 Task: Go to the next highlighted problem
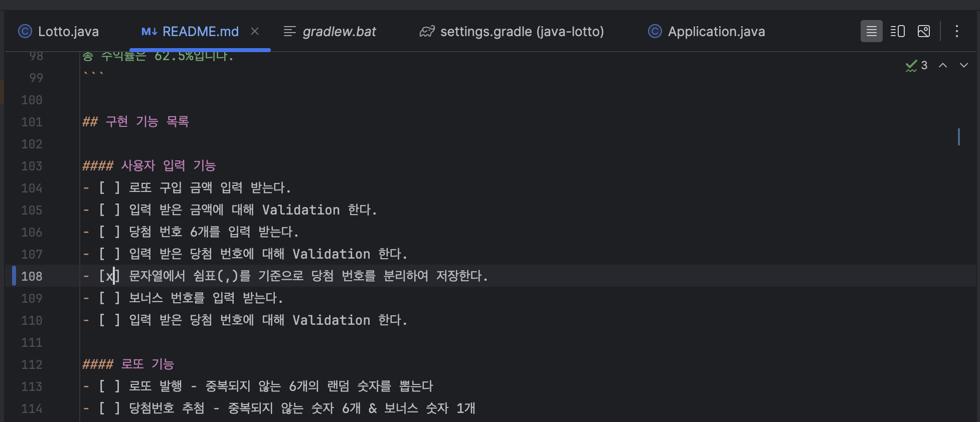(x=964, y=65)
